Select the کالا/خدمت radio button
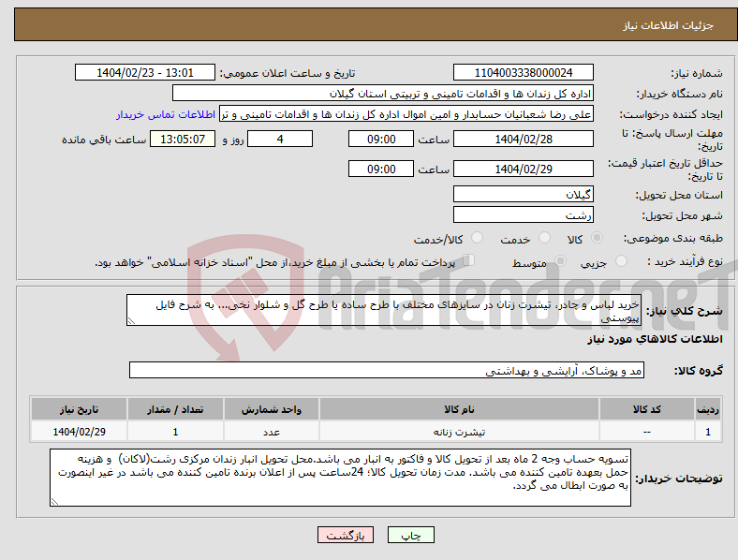The width and height of the screenshot is (738, 560). (478, 238)
